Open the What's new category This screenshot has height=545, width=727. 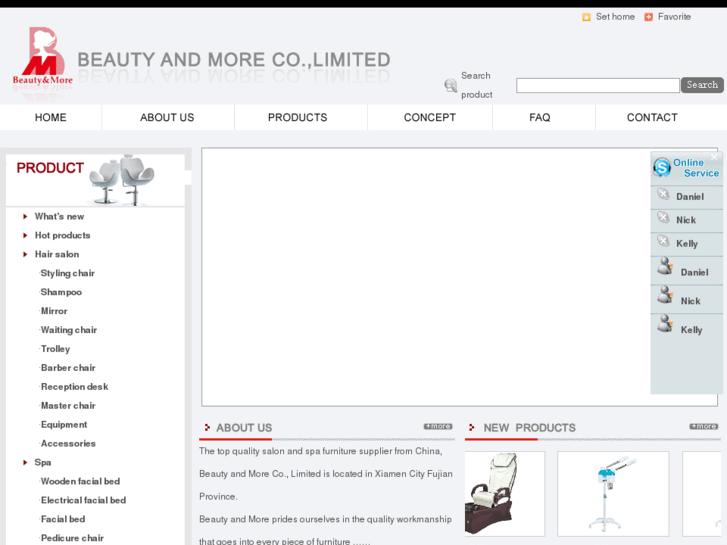(59, 217)
